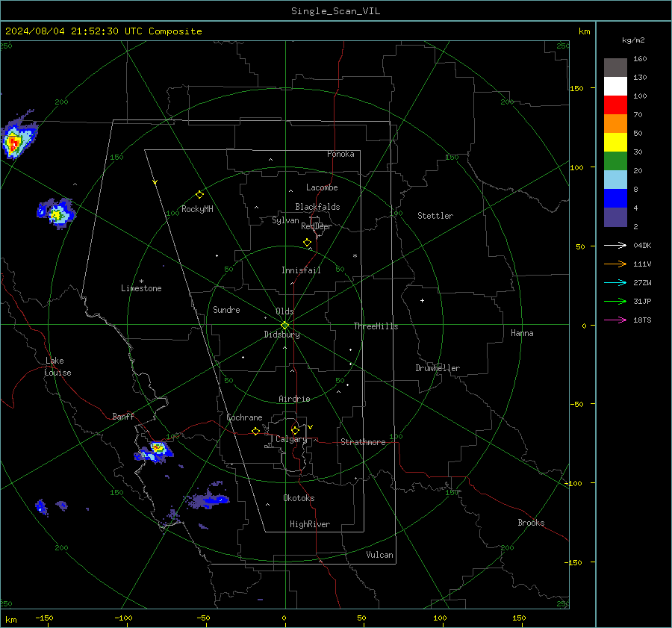The height and width of the screenshot is (628, 672).
Task: Click the Sundre town label
Action: 226,309
